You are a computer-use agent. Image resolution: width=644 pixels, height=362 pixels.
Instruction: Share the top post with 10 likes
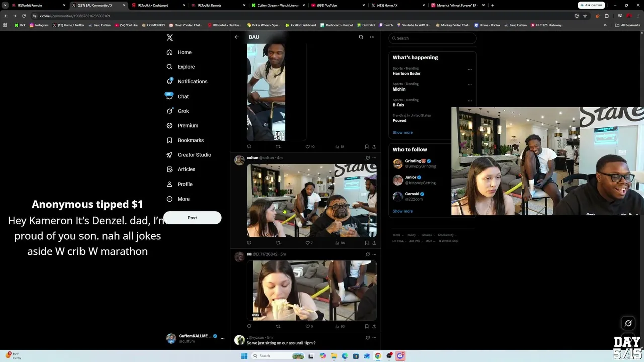374,147
